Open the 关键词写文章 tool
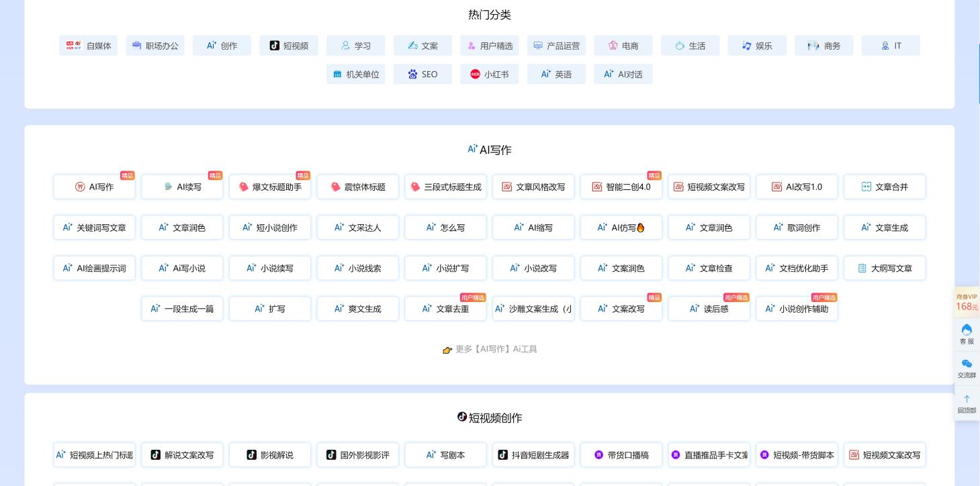The image size is (980, 486). coord(94,228)
